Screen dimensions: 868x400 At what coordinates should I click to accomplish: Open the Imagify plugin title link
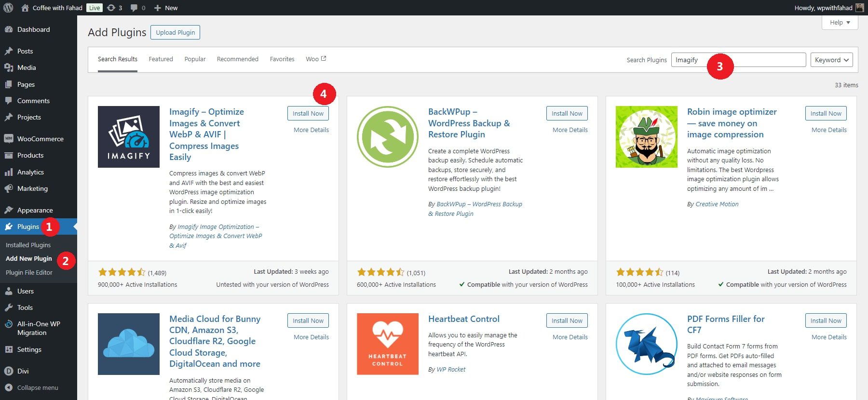(206, 134)
